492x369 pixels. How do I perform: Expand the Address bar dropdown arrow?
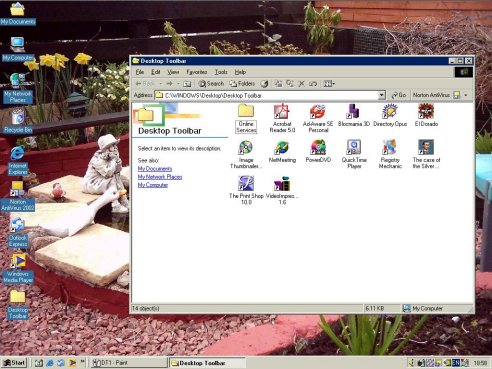(382, 95)
